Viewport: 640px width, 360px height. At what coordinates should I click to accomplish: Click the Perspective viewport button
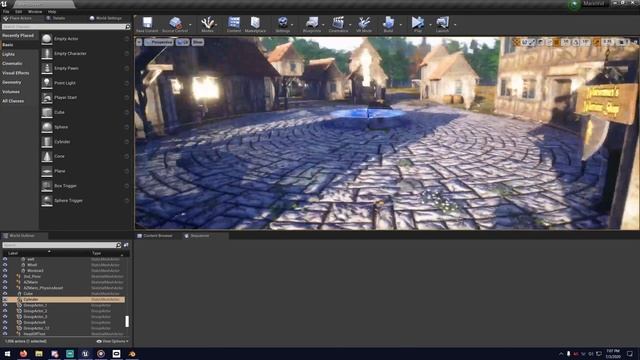tap(159, 42)
